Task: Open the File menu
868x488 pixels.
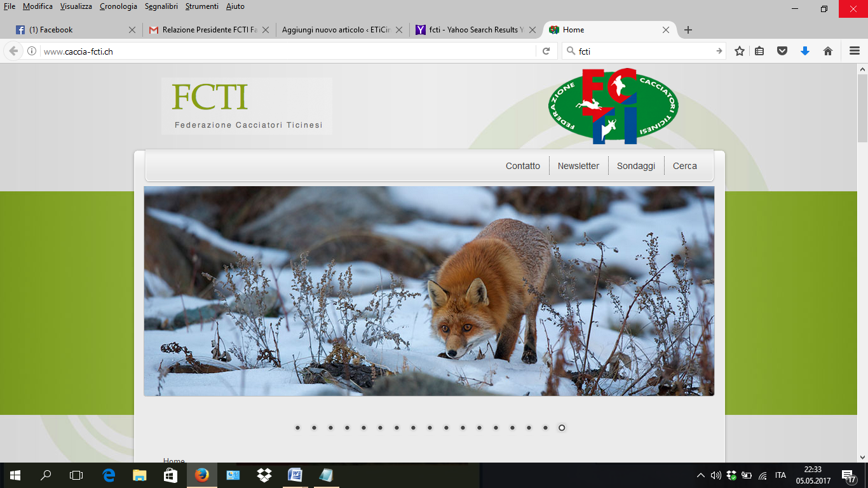Action: click(10, 6)
